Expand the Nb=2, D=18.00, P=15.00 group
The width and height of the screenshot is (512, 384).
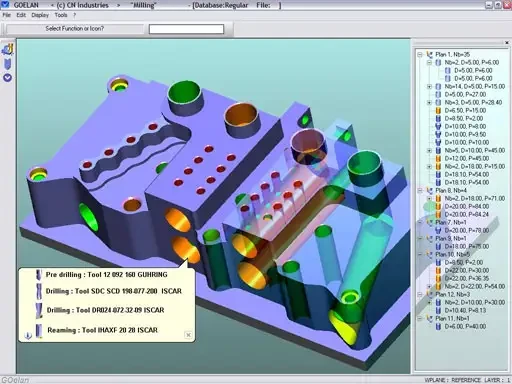(429, 166)
